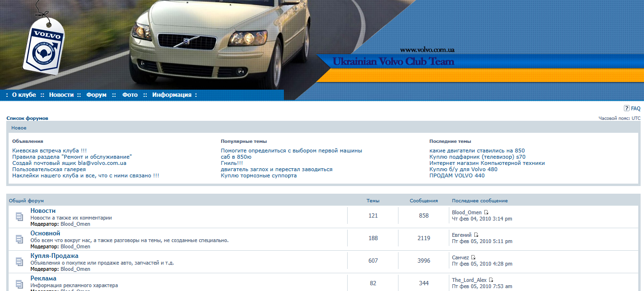Click message count 2119 for Основной

(424, 238)
